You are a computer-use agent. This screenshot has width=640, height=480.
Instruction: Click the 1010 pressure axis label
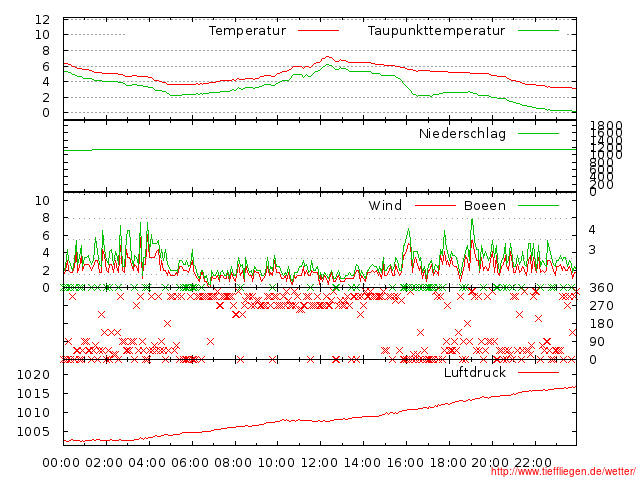(x=33, y=412)
